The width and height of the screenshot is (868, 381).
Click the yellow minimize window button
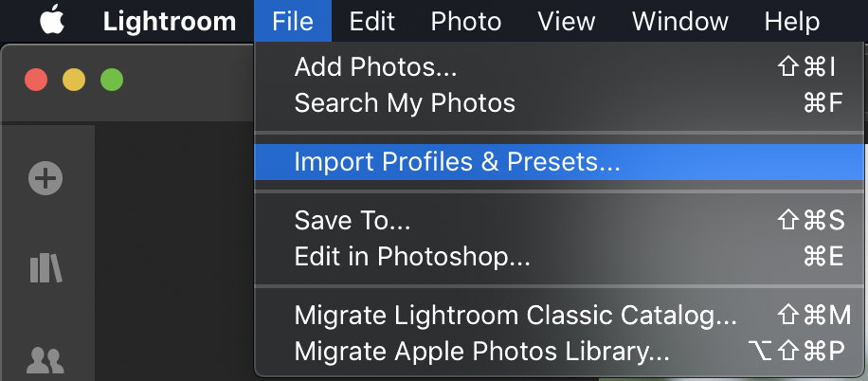(74, 80)
